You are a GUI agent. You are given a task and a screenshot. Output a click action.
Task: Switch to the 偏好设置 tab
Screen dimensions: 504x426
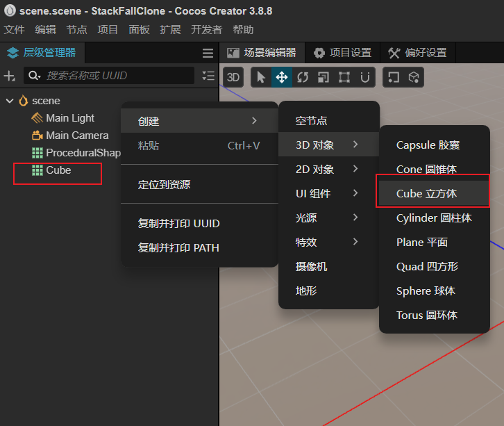pyautogui.click(x=418, y=52)
